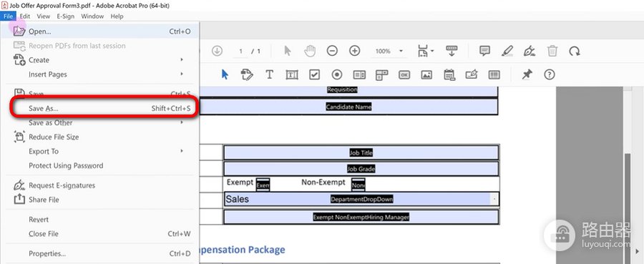The height and width of the screenshot is (264, 644).
Task: Click the zoom in plus icon
Action: (x=354, y=51)
